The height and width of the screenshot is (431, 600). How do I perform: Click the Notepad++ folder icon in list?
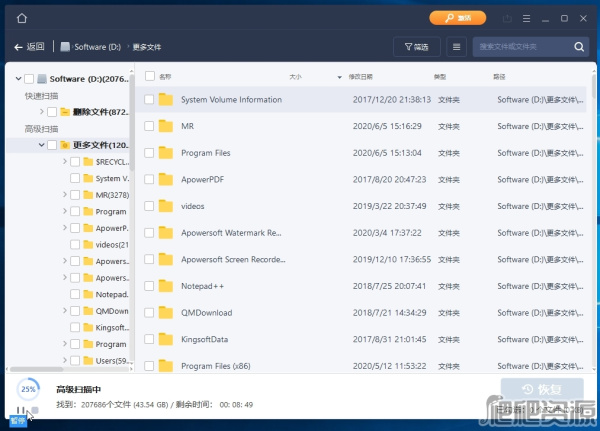click(166, 286)
